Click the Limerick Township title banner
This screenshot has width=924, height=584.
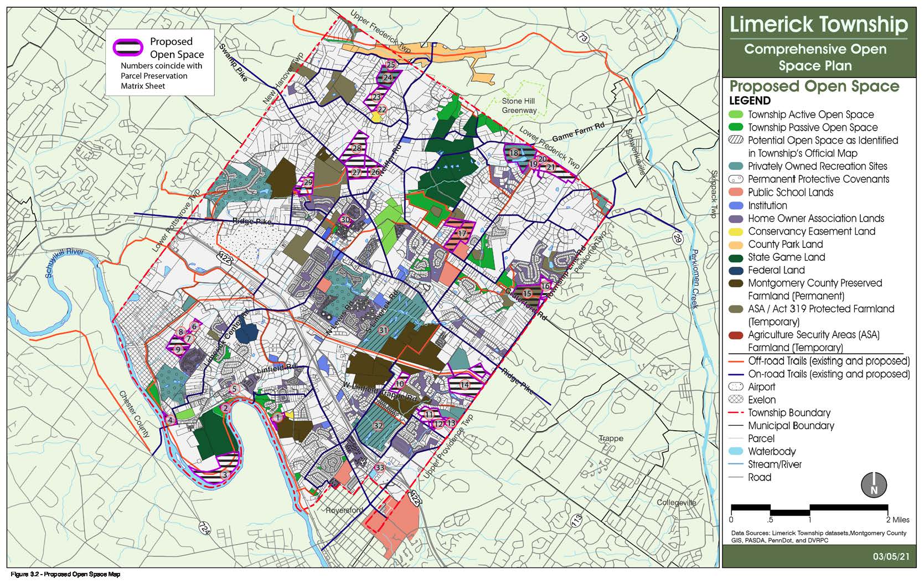pos(819,24)
